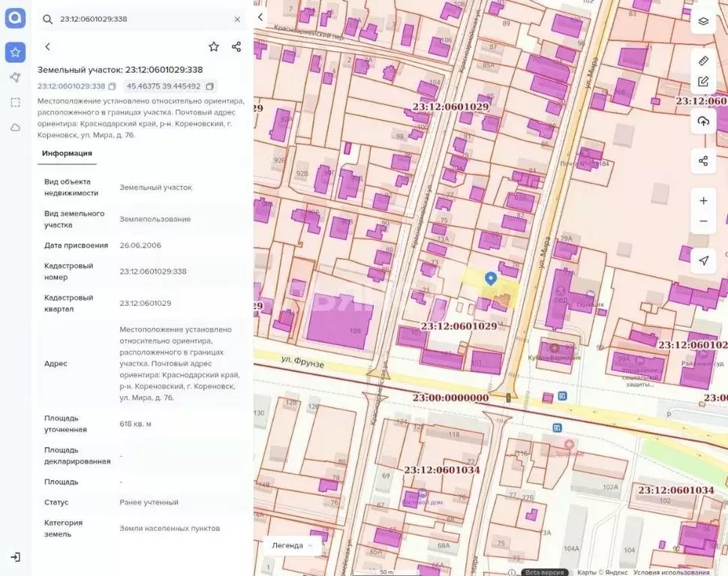Expand the Легенда panel
This screenshot has width=728, height=576.
(293, 545)
